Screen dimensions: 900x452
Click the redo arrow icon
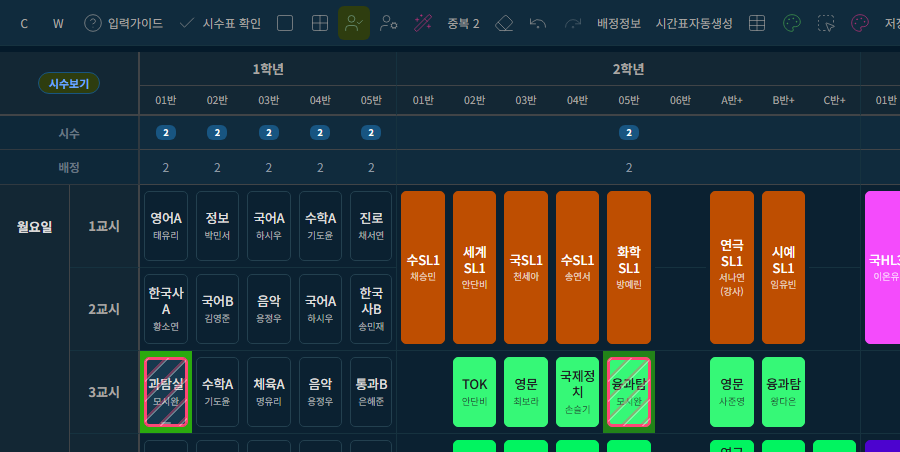click(573, 23)
